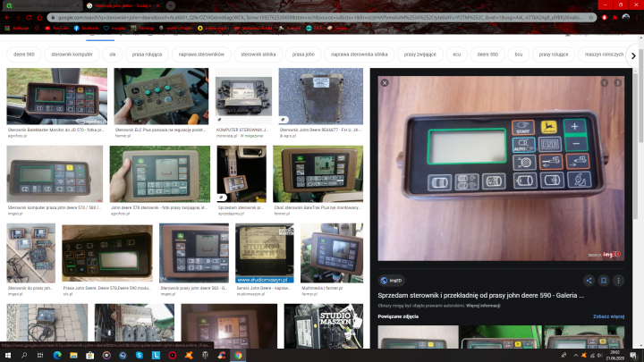Click 'Zobacz więcej' related images link
This screenshot has width=644, height=362.
pos(608,316)
